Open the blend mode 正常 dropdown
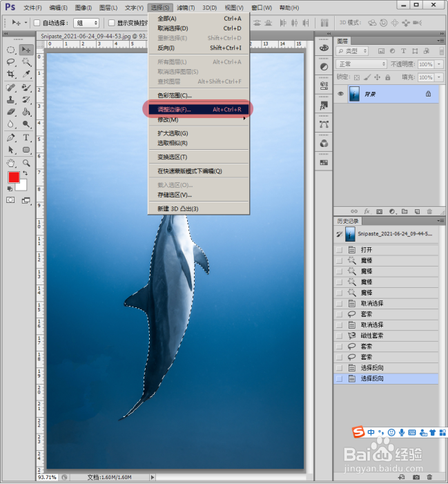Viewport: 448px width, 484px height. click(x=361, y=64)
